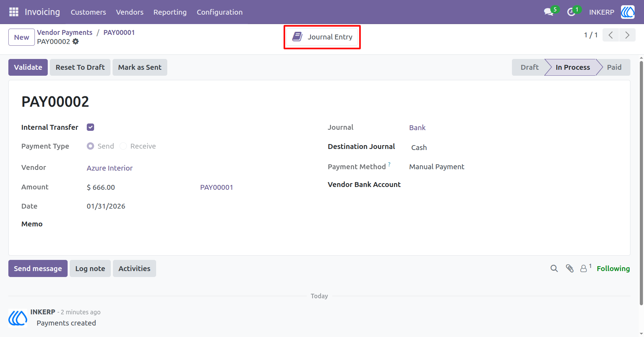The height and width of the screenshot is (337, 644).
Task: Open the Vendors menu
Action: (130, 12)
